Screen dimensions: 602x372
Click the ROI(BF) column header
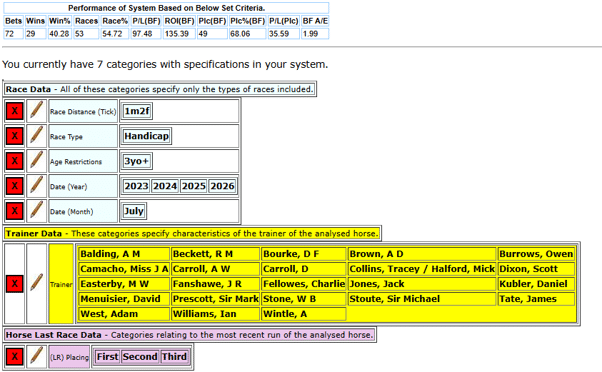(179, 21)
